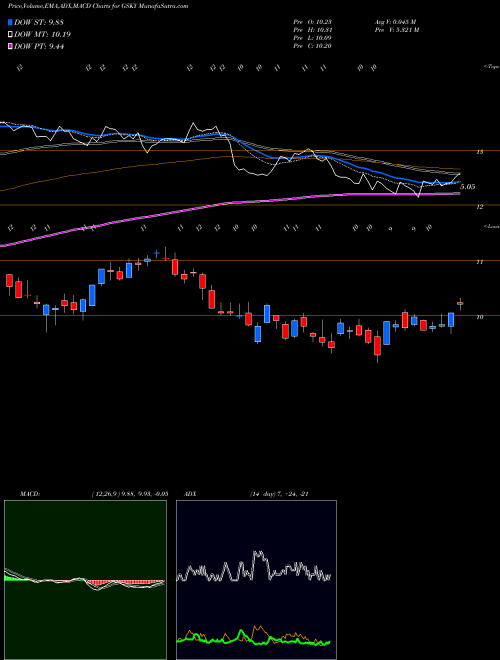
Task: Select the 'DOW ST: 9.88' legend text
Action: 39,22
